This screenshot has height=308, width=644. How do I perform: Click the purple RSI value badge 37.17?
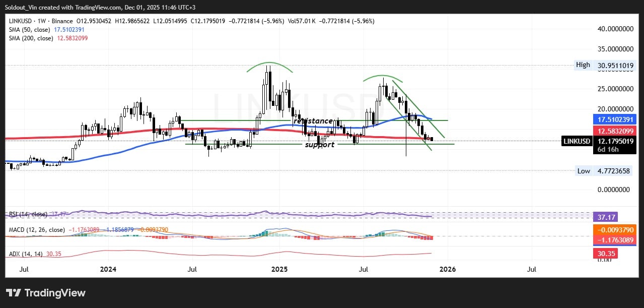point(606,217)
